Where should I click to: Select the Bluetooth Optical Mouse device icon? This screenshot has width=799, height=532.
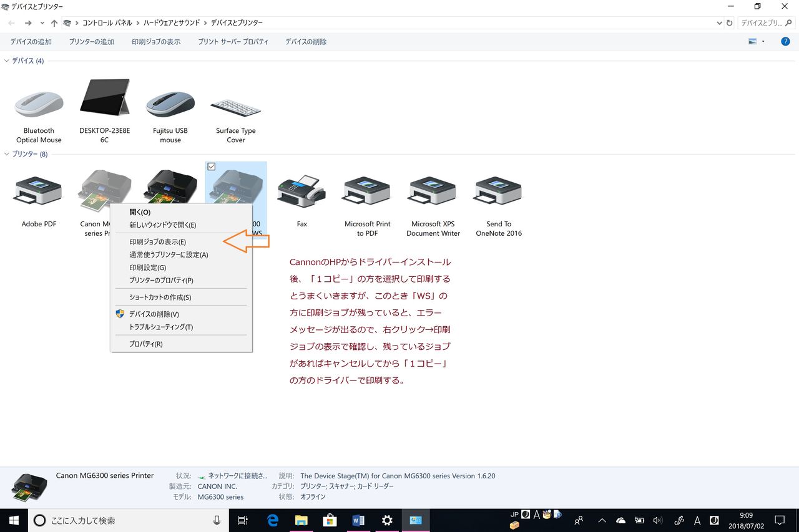click(39, 104)
